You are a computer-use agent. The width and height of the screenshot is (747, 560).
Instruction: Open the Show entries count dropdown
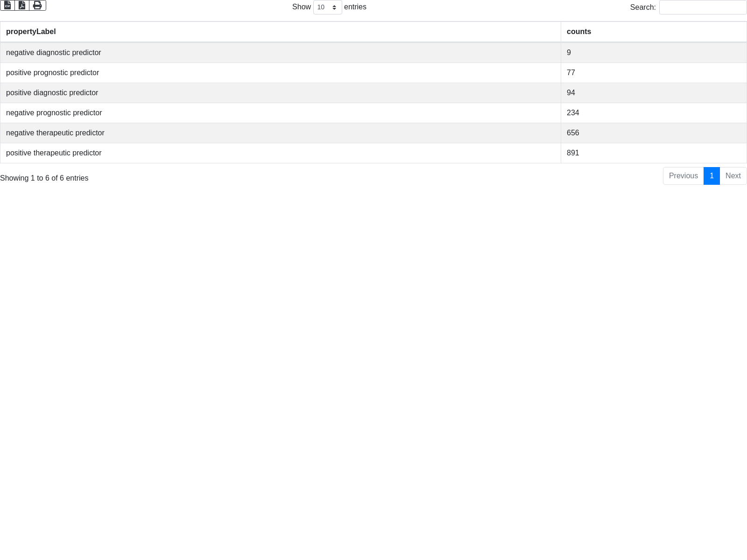pyautogui.click(x=327, y=7)
